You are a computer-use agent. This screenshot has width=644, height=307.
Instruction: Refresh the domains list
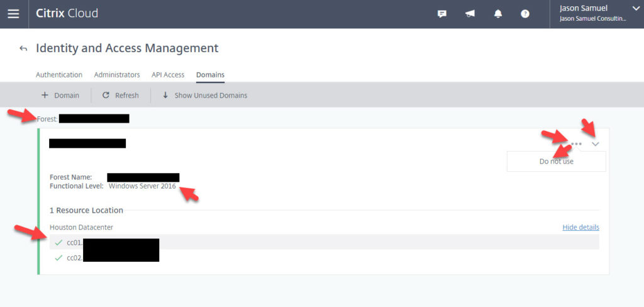[120, 96]
